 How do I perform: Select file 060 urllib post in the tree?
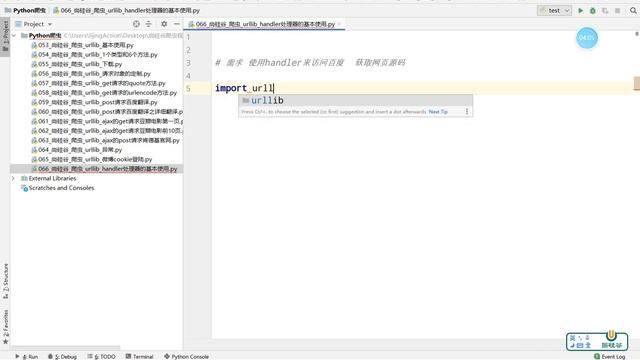click(x=107, y=111)
